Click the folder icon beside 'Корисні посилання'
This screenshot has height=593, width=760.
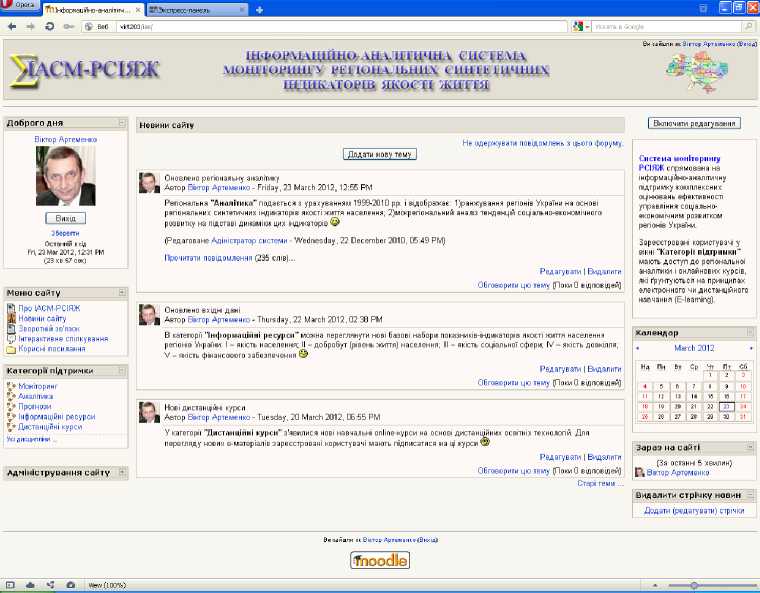coord(11,350)
